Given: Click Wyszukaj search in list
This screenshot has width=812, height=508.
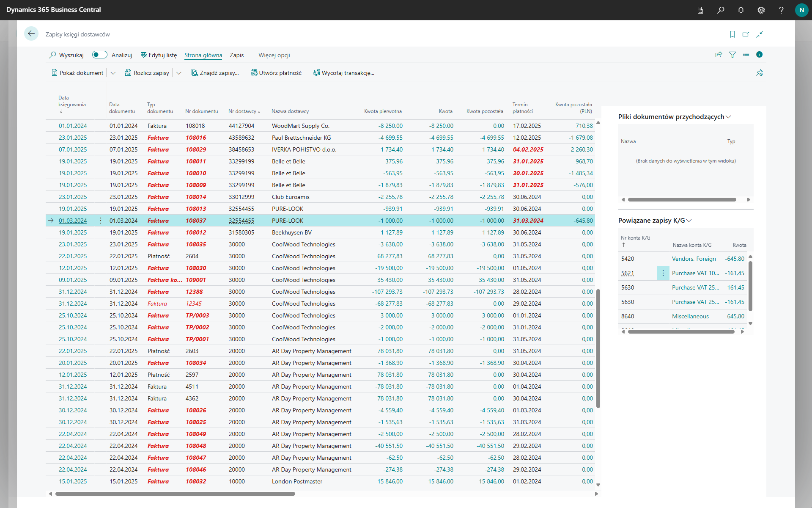Looking at the screenshot, I should [x=66, y=55].
